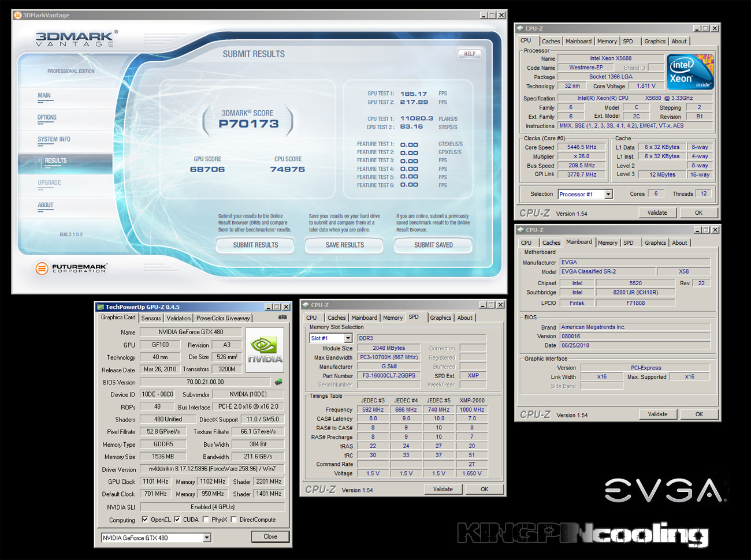Image resolution: width=751 pixels, height=560 pixels.
Task: Open the GeForce GTX 480 card dropdown
Action: (x=207, y=537)
